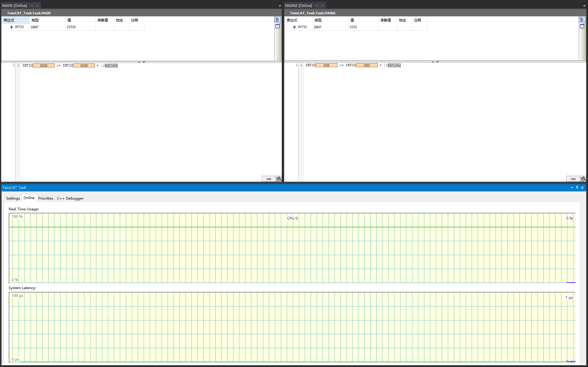Open the Priorities tab
588x367 pixels.
tap(46, 198)
